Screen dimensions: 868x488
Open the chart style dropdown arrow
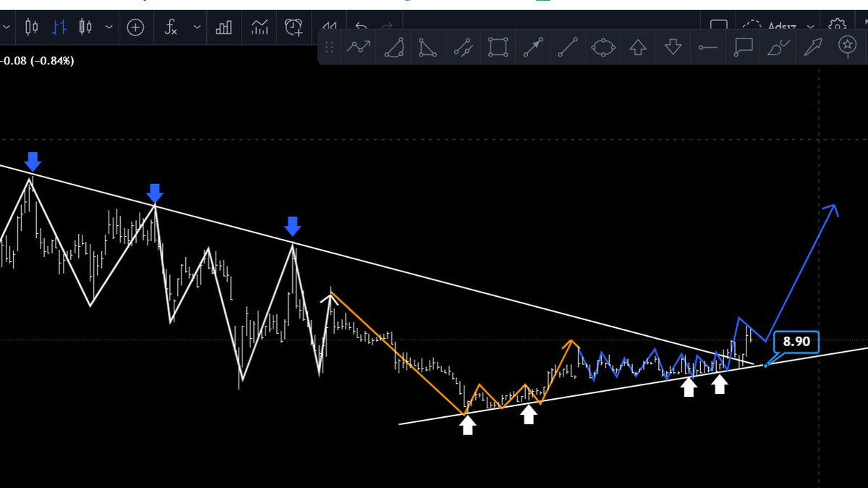coord(109,28)
